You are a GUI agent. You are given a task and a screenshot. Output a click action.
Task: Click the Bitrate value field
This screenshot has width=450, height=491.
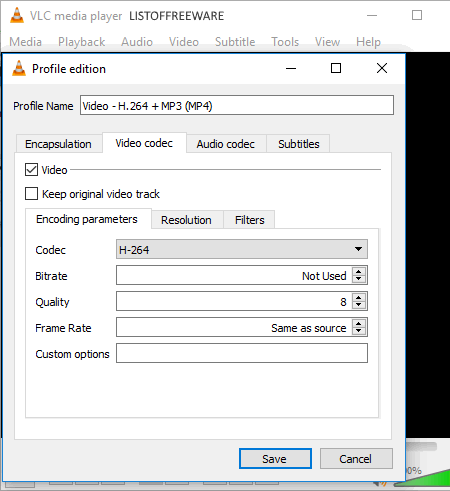tap(234, 275)
